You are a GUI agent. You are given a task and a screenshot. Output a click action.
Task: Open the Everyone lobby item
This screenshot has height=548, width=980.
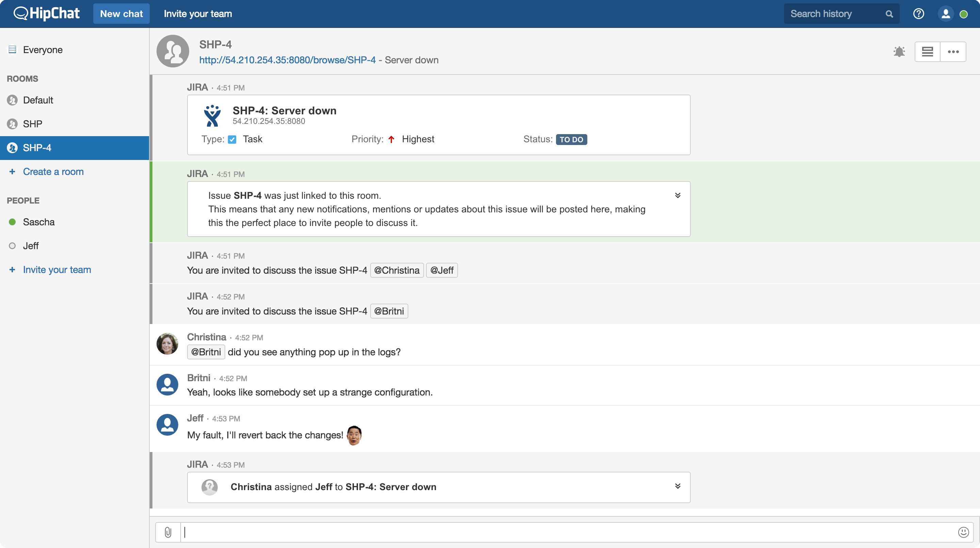pos(43,50)
